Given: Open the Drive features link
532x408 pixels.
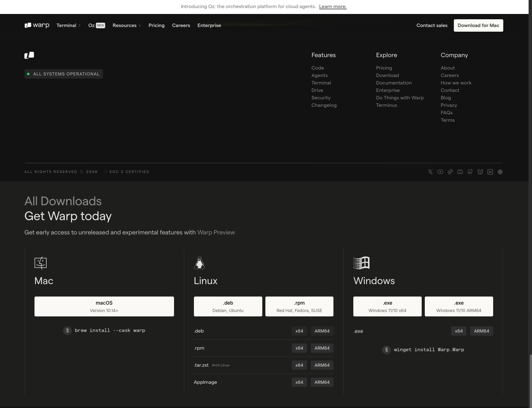Looking at the screenshot, I should 317,90.
